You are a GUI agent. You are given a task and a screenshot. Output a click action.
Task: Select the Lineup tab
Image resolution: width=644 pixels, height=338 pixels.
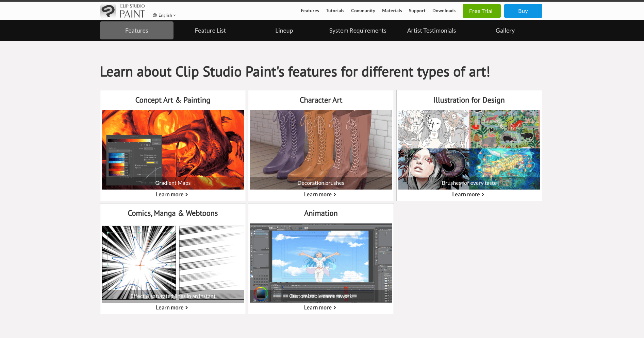pos(284,31)
